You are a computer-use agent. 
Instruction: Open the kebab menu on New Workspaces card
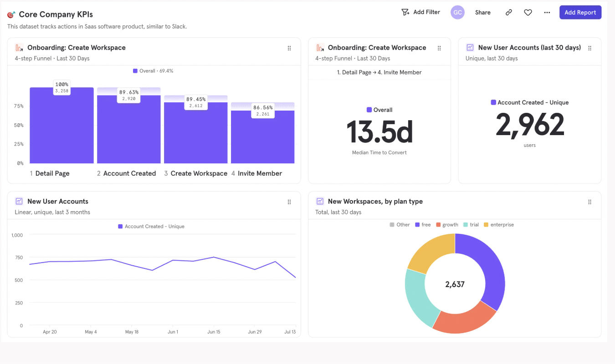pos(589,202)
